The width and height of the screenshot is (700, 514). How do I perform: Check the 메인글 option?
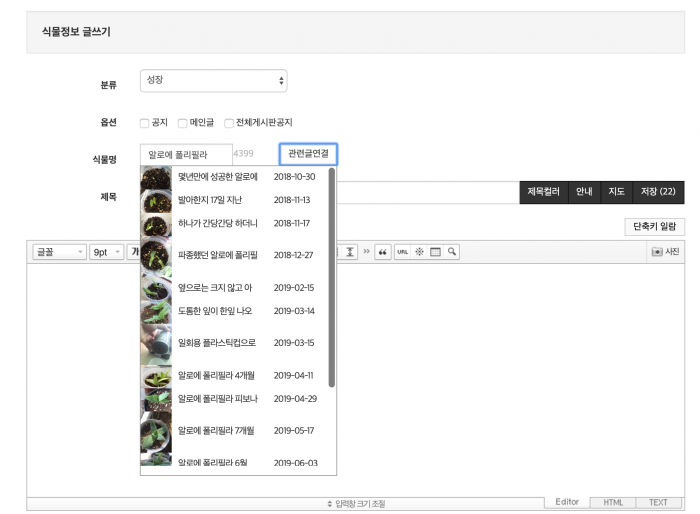(182, 123)
